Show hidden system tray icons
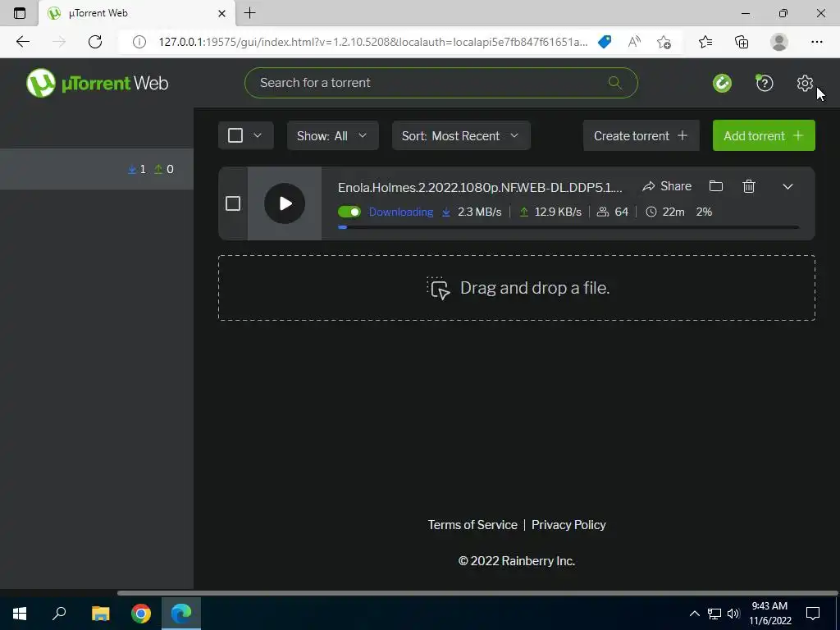The image size is (840, 630). click(694, 614)
